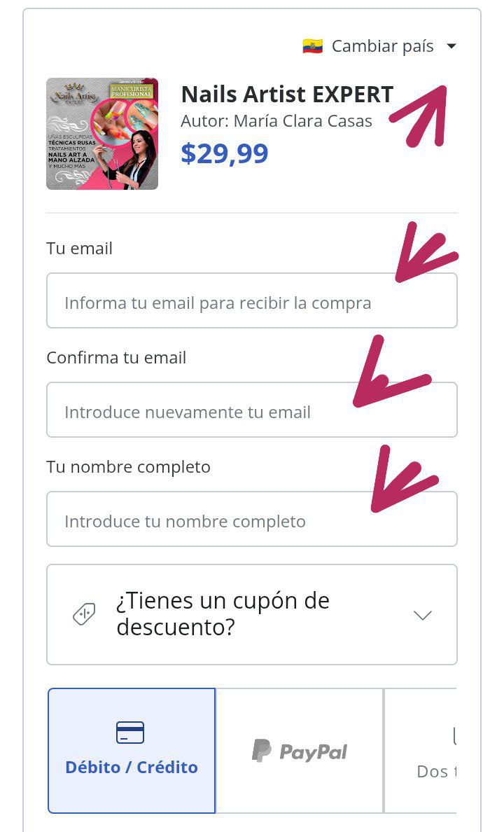This screenshot has height=832, width=504.
Task: Click the PayPal double-P logo icon
Action: (x=261, y=750)
